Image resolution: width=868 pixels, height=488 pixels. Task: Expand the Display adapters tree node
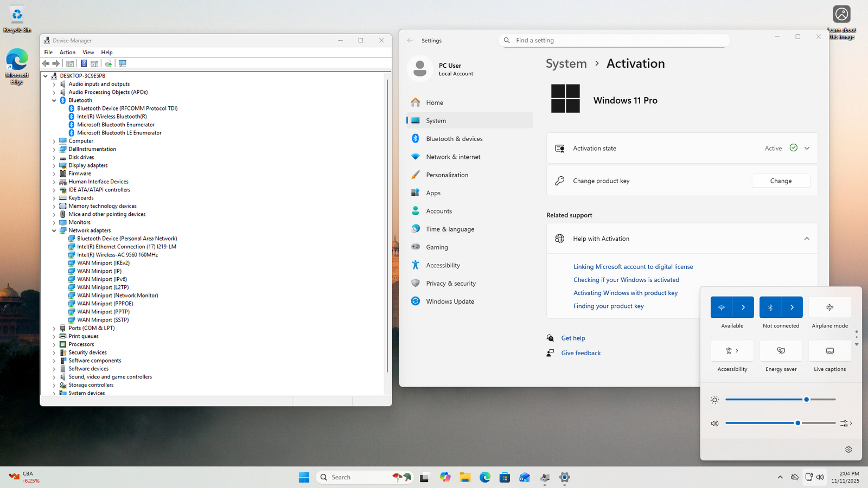coord(54,165)
